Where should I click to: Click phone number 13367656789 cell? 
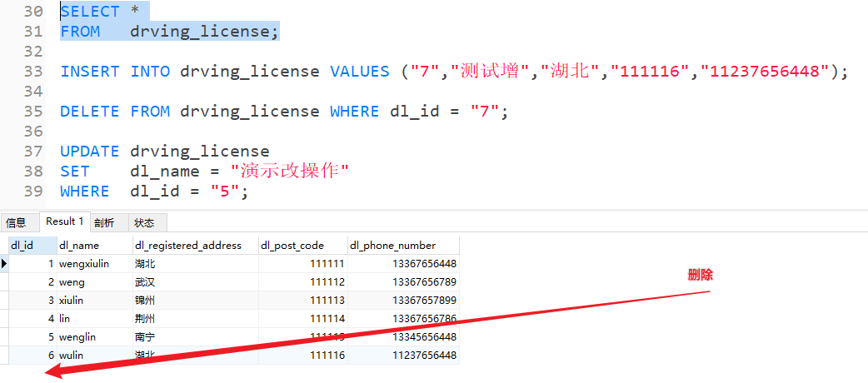pos(403,282)
